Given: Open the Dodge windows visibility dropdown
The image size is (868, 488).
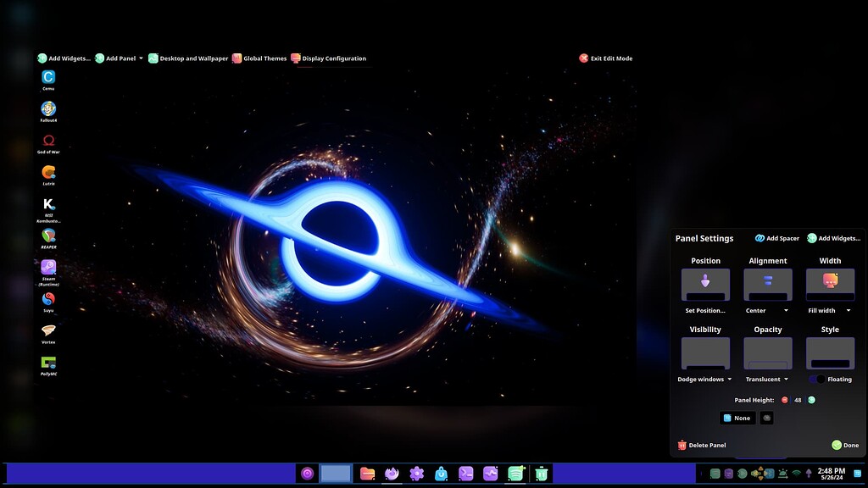Looking at the screenshot, I should pyautogui.click(x=704, y=380).
